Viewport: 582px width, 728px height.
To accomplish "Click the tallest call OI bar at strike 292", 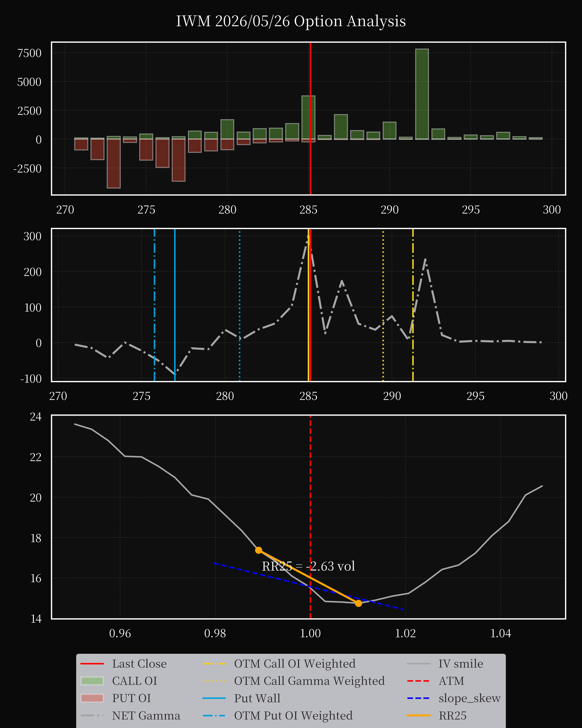I will coord(422,94).
